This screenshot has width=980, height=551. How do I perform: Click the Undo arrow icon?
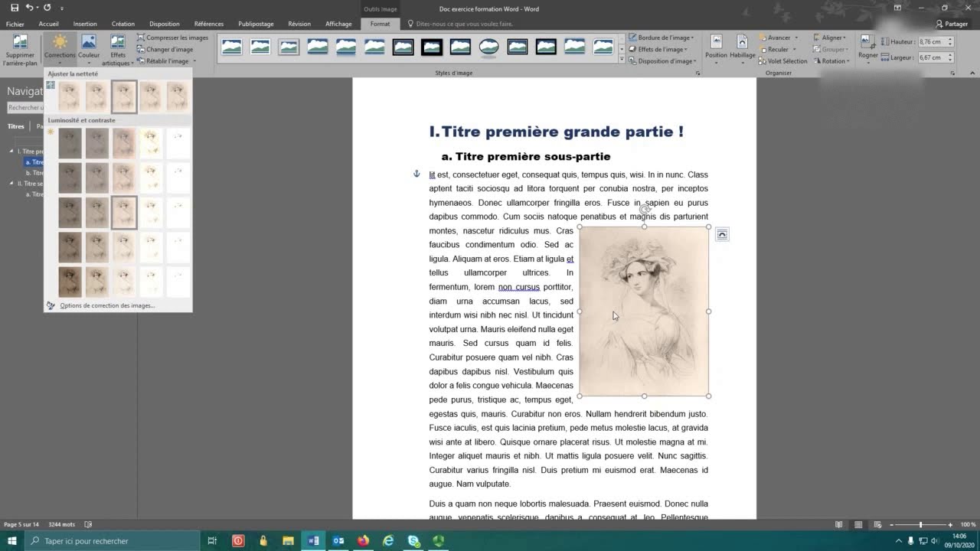coord(29,8)
